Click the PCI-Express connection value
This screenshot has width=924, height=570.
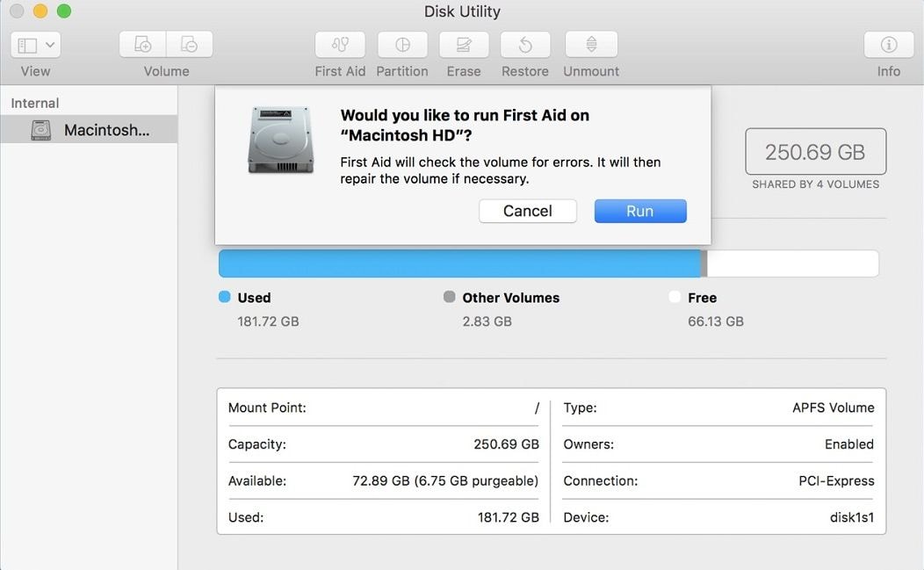tap(836, 480)
